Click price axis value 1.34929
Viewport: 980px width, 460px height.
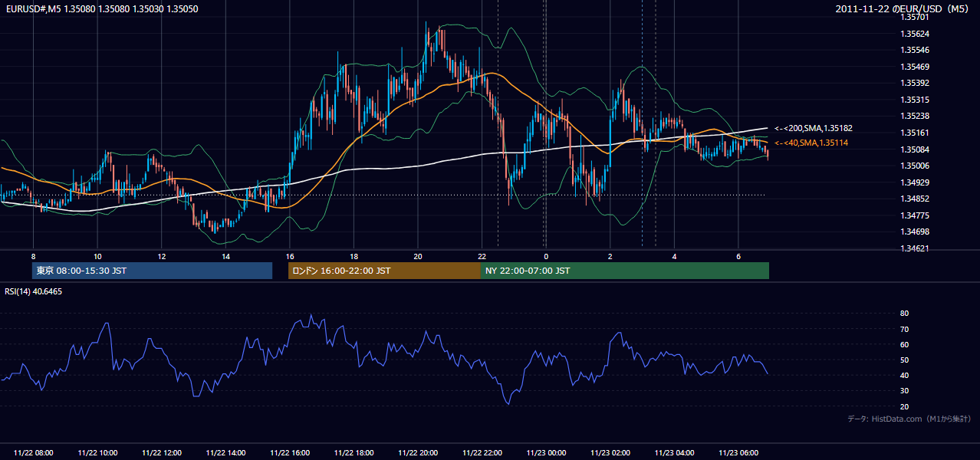click(916, 182)
